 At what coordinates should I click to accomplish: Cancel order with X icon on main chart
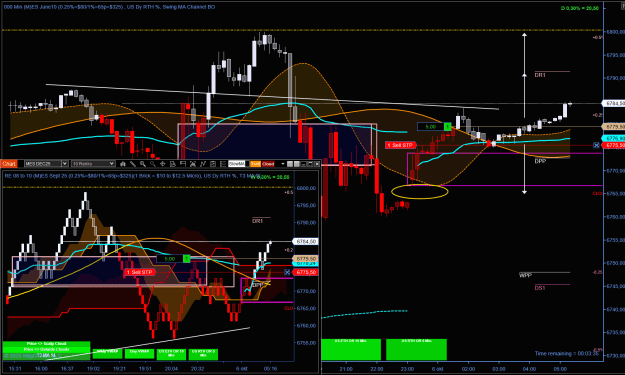pos(596,145)
